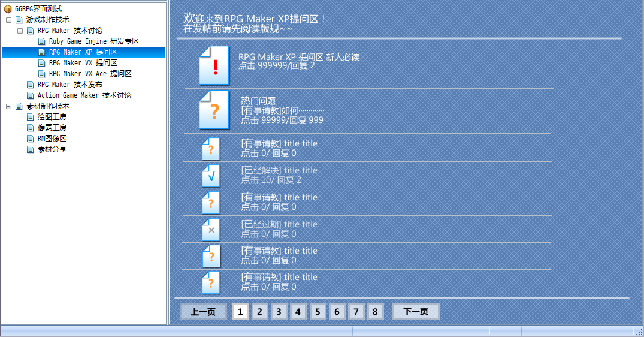Click the page icon beside 素材分享
The width and height of the screenshot is (644, 337).
[30, 149]
